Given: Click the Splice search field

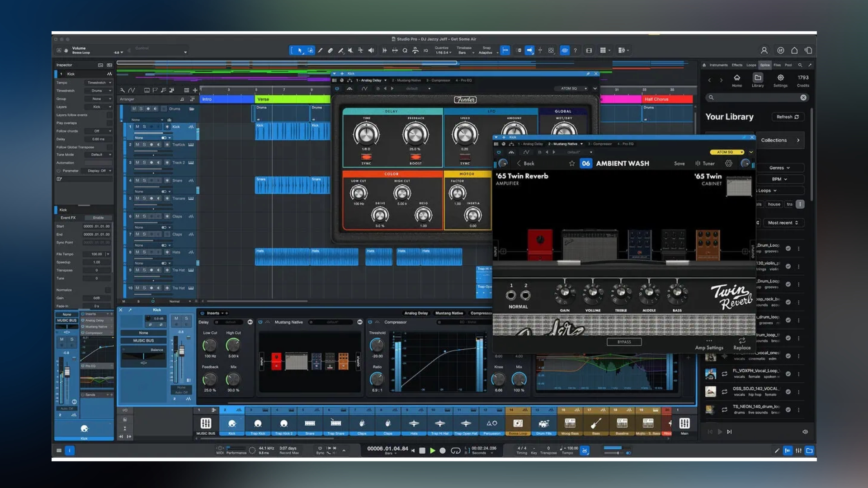Looking at the screenshot, I should pyautogui.click(x=755, y=97).
